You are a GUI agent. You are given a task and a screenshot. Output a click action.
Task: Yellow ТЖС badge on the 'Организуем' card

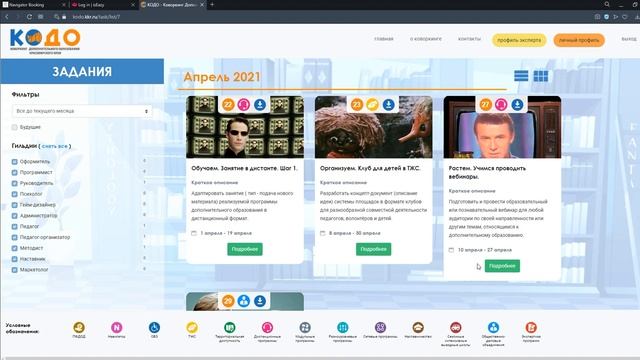point(372,105)
